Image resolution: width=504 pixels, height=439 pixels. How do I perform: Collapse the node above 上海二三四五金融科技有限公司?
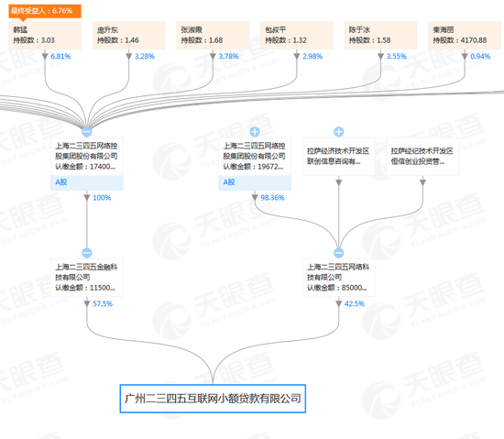tap(87, 253)
